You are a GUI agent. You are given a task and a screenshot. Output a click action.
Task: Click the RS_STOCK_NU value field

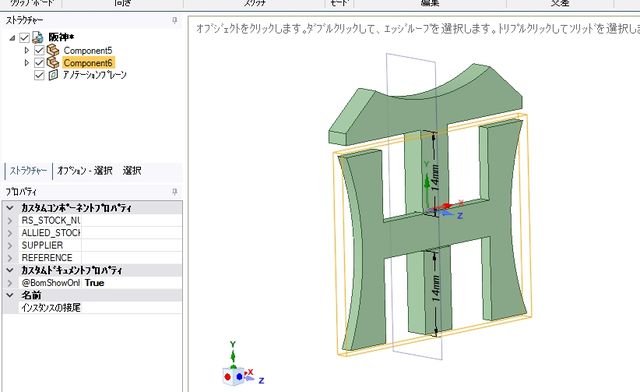point(131,220)
